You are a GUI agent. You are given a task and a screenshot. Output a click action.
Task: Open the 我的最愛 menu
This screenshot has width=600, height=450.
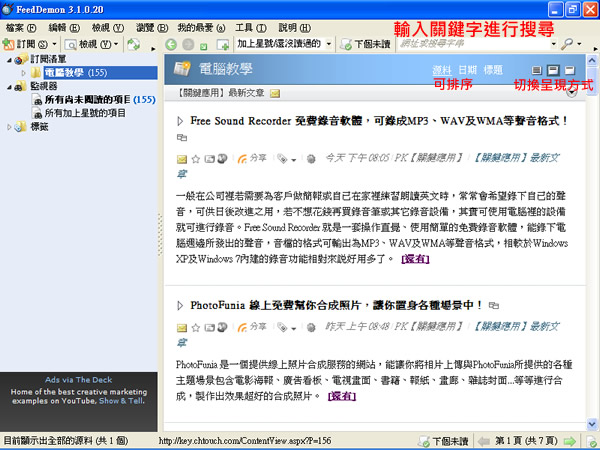(201, 28)
